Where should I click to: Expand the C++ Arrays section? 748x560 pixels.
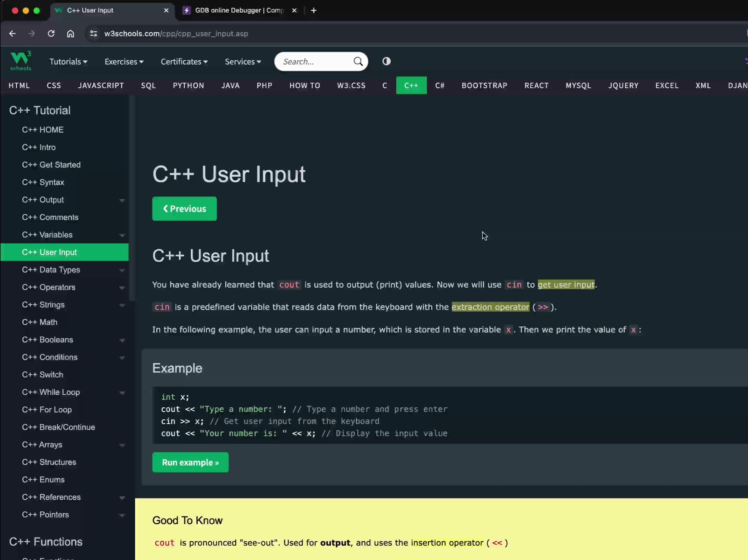[122, 445]
